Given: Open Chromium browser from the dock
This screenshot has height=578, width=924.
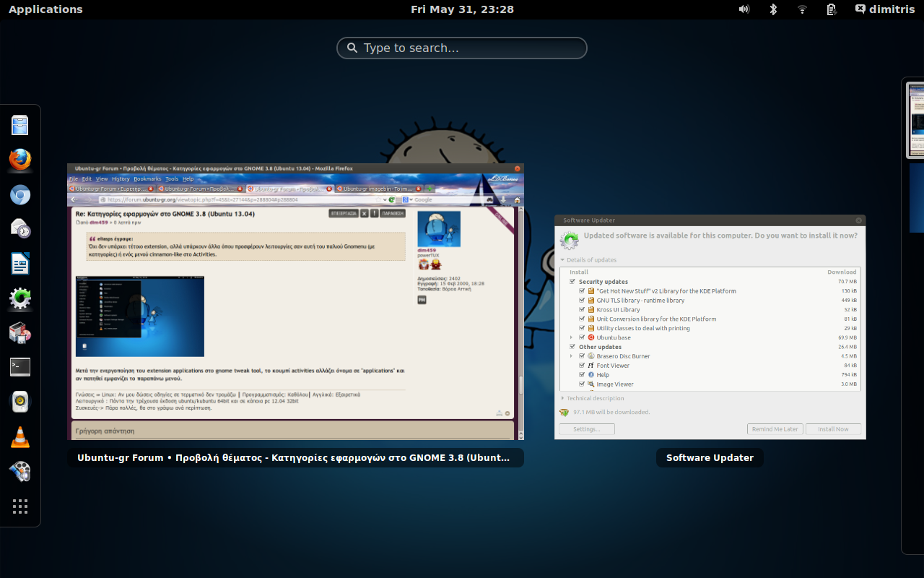Looking at the screenshot, I should (x=20, y=194).
